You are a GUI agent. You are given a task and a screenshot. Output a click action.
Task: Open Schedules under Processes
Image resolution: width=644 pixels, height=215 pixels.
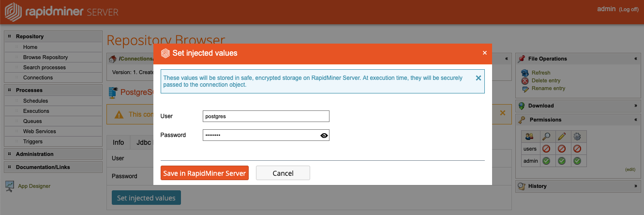click(35, 101)
